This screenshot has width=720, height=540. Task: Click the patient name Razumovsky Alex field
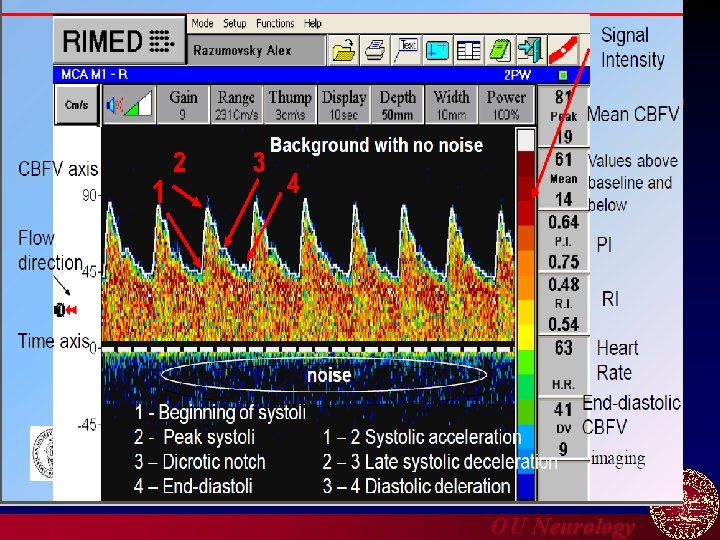click(256, 50)
